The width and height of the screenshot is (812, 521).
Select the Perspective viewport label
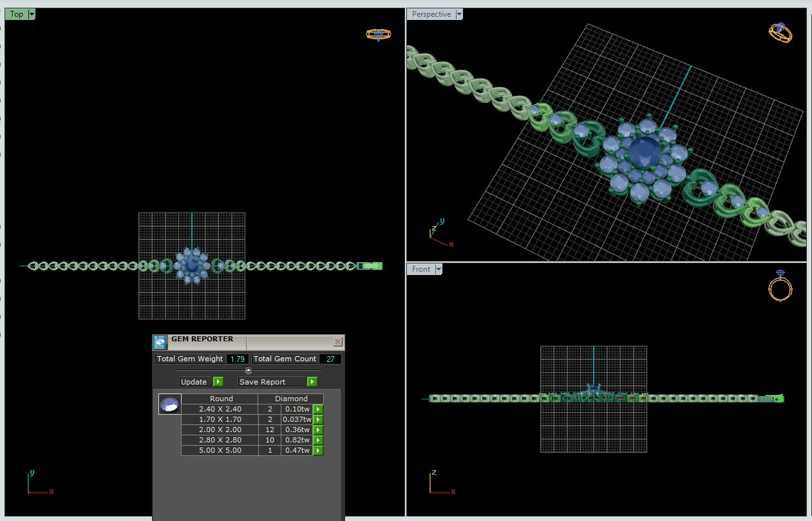431,14
